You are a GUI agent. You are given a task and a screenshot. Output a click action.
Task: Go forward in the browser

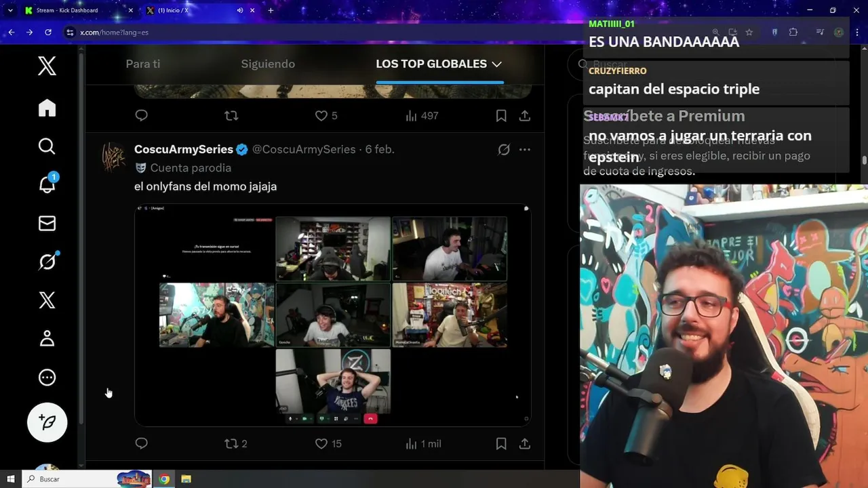coord(29,32)
